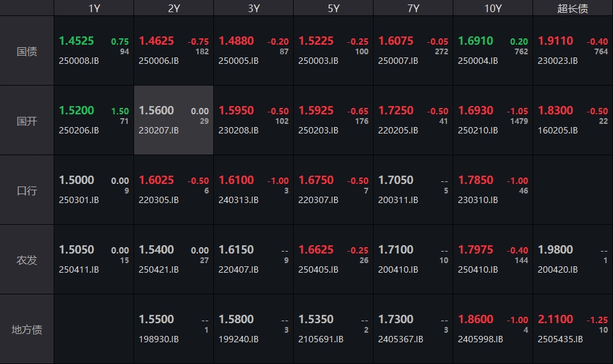The image size is (613, 364).
Task: Open the 250210.IB bond with yield 1.6930
Action: [x=493, y=121]
